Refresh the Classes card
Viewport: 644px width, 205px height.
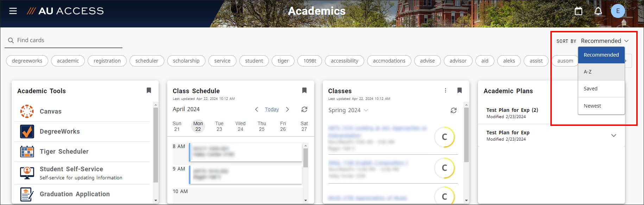pyautogui.click(x=454, y=110)
